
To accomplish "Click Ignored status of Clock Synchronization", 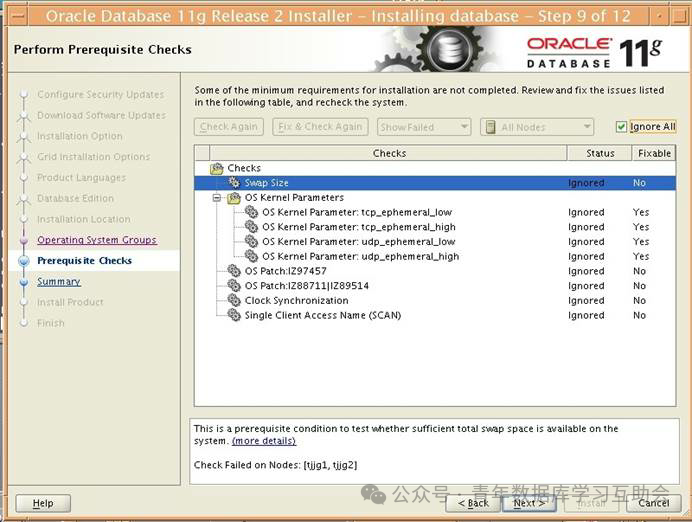I will [586, 300].
